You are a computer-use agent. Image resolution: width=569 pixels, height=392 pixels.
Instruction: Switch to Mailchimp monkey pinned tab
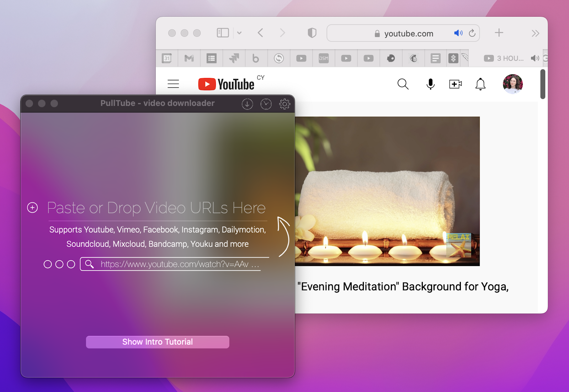click(x=413, y=58)
